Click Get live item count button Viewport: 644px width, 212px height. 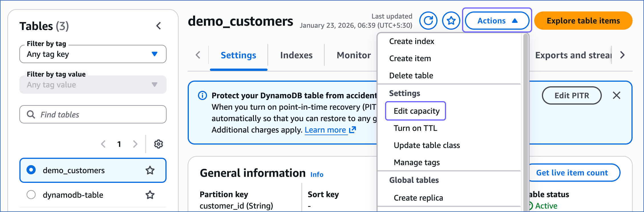(x=573, y=173)
